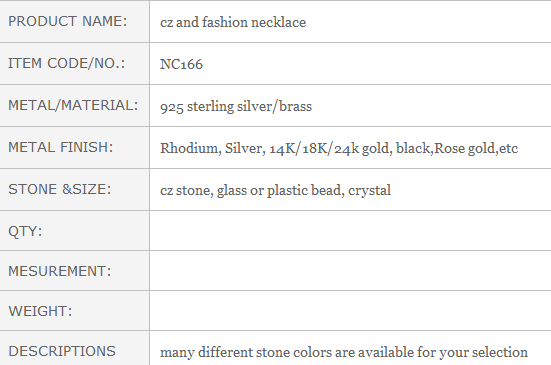Select the 'cz and fashion necklace' text

(233, 22)
